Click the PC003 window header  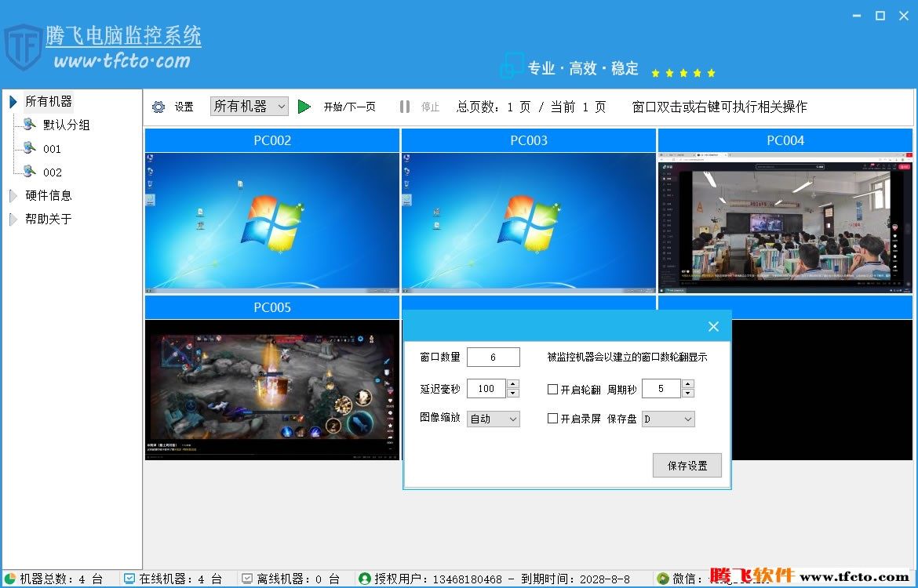529,140
